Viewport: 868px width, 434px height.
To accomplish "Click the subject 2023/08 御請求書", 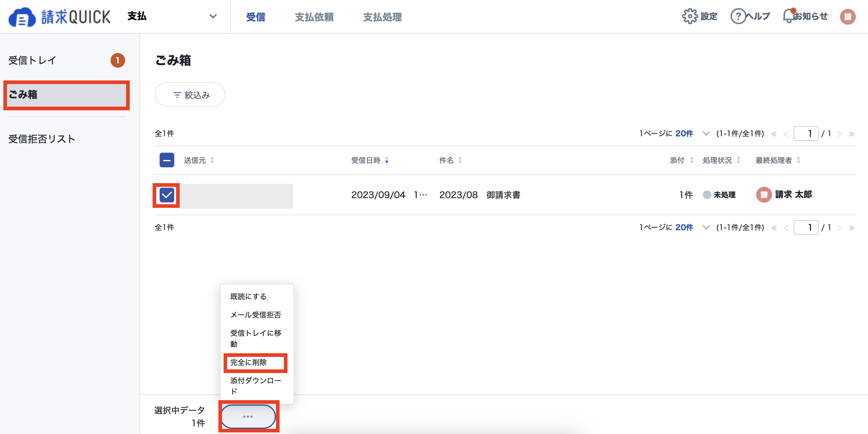I will click(x=479, y=195).
